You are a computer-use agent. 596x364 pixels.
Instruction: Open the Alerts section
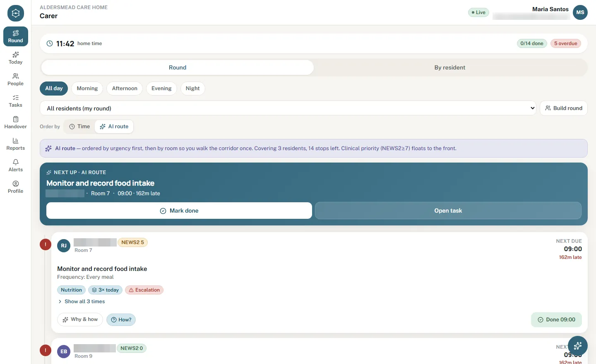coord(16,165)
